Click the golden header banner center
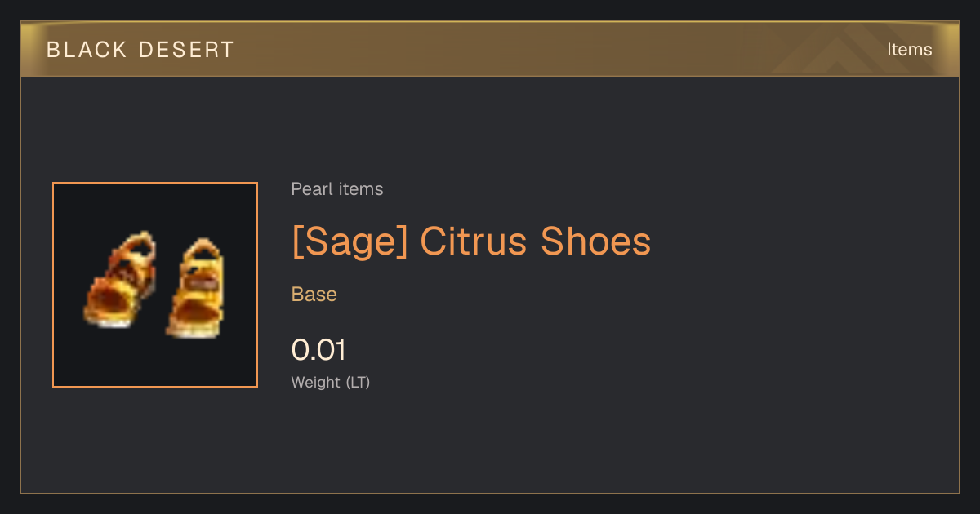The width and height of the screenshot is (980, 514). 490,49
